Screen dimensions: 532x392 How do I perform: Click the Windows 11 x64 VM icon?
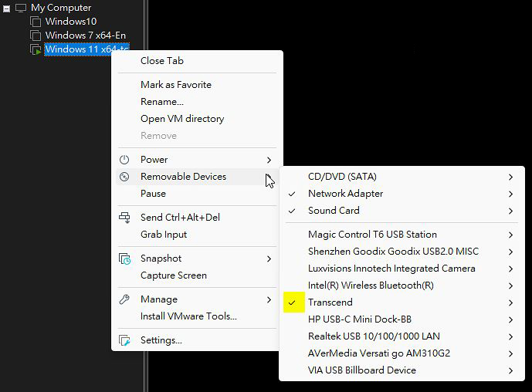[36, 49]
